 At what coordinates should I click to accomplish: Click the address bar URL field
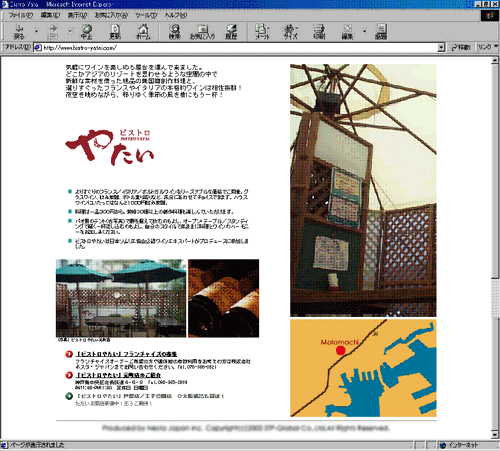(x=239, y=48)
